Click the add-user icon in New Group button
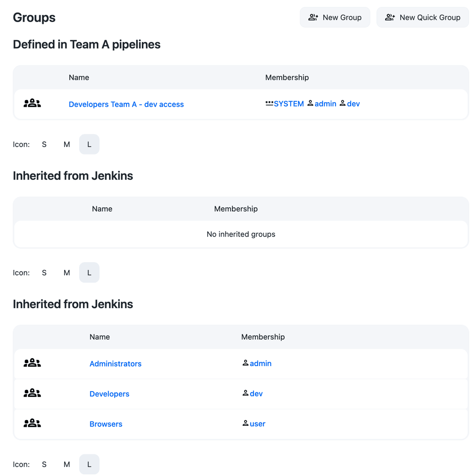 pos(313,17)
